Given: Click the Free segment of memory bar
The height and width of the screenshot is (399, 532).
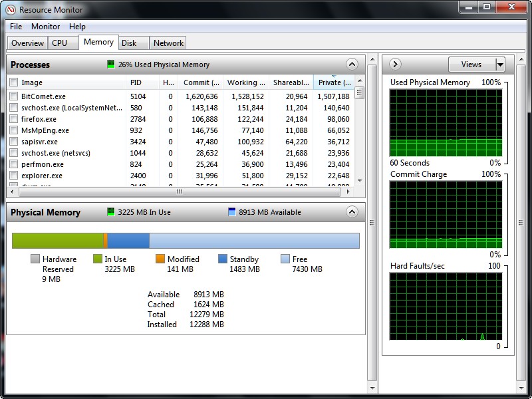Looking at the screenshot, I should pos(254,241).
